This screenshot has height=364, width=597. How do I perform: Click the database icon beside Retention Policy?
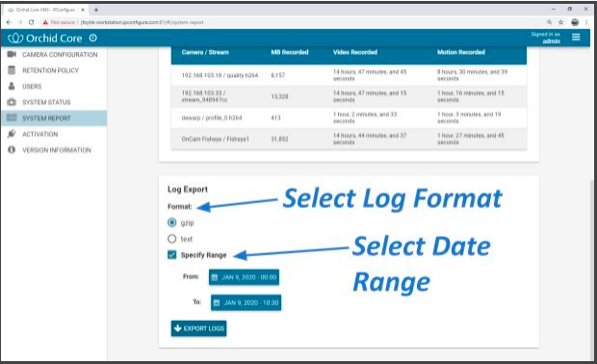pos(12,70)
